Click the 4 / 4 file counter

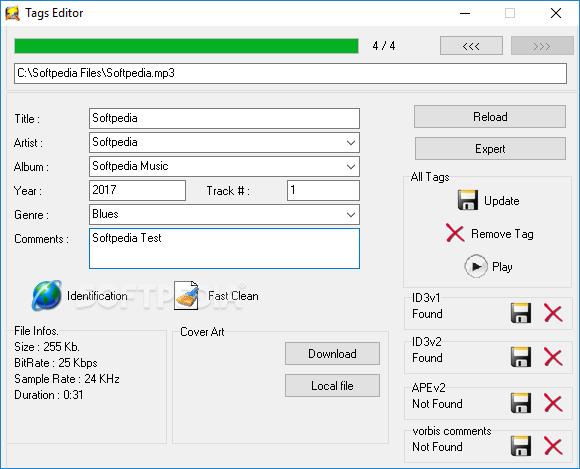coord(384,46)
